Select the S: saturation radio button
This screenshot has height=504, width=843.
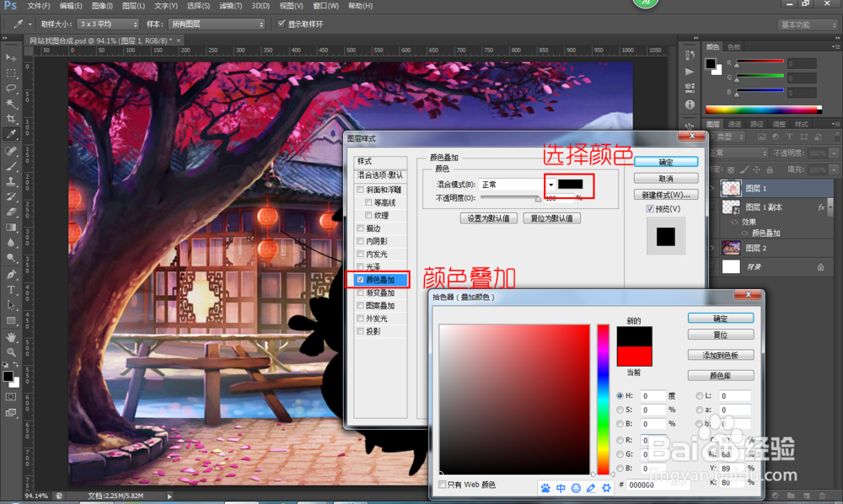620,410
